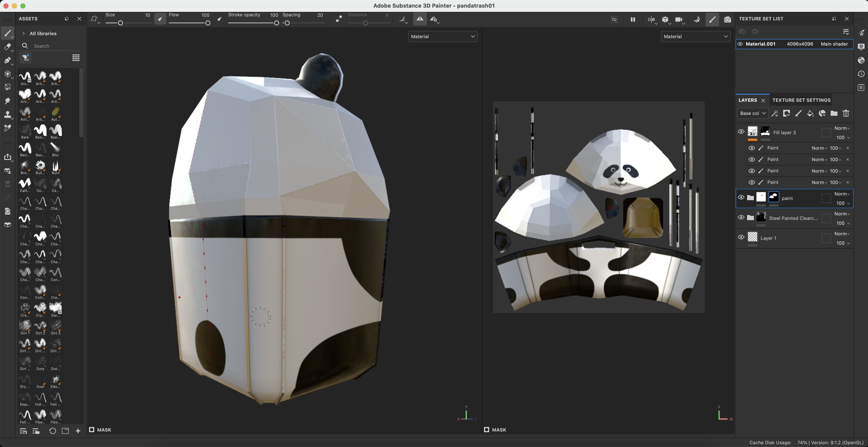Screen dimensions: 868x447
Task: Toggle lazy mouse icon
Action: (x=339, y=19)
